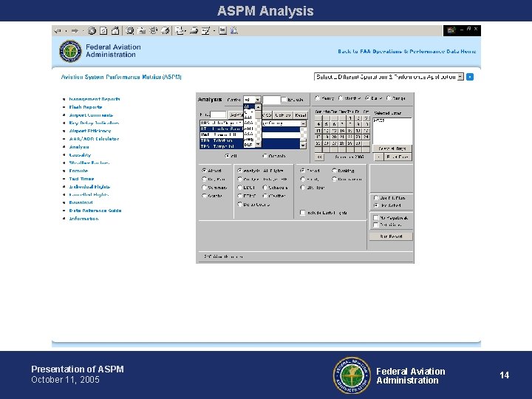
Task: Select the Airport report radio button
Action: [x=204, y=171]
